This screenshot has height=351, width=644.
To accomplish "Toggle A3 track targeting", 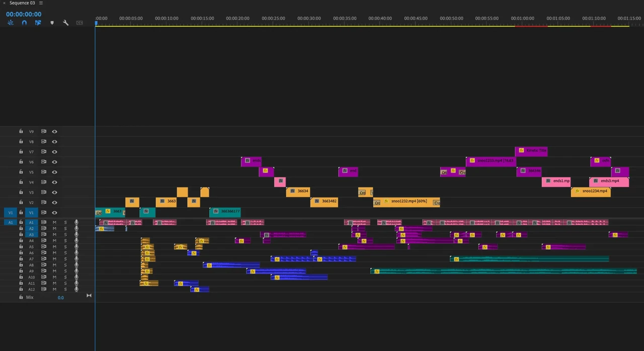I will (31, 234).
